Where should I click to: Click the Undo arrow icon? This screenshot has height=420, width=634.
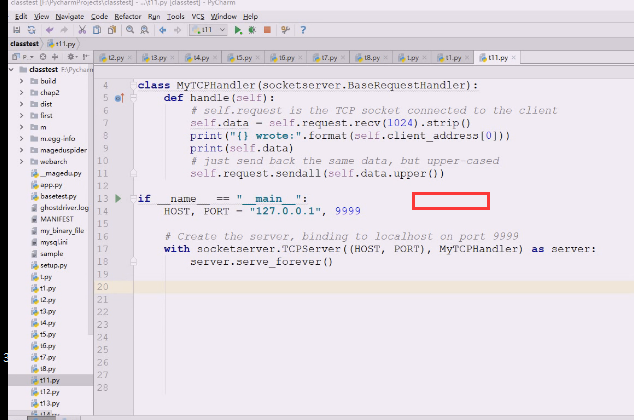point(49,30)
